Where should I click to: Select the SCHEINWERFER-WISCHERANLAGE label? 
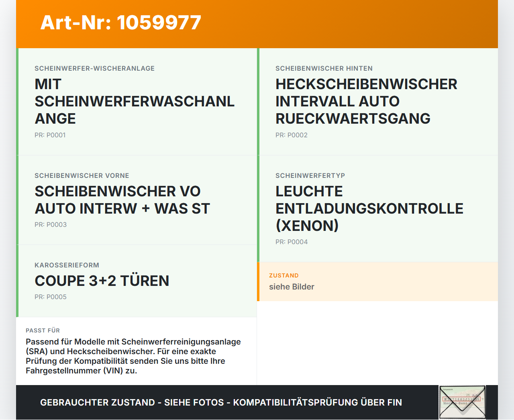point(94,68)
